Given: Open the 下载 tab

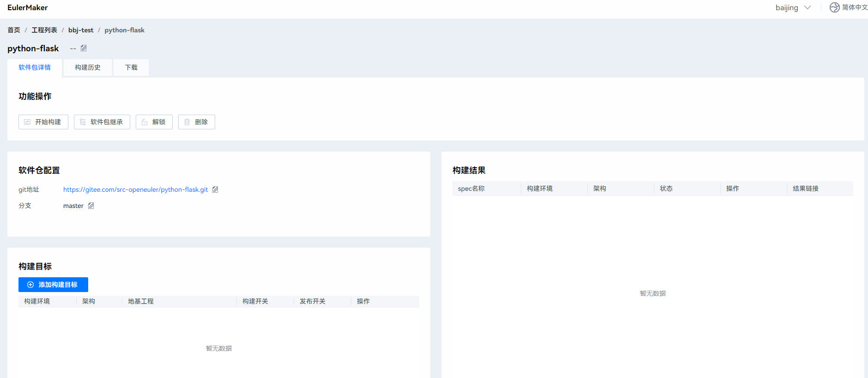Looking at the screenshot, I should (131, 67).
